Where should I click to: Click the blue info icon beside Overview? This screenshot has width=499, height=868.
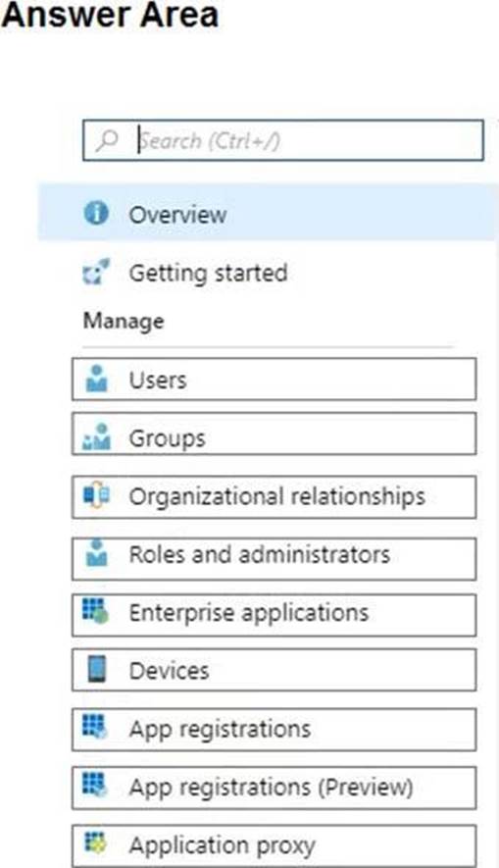coord(96,213)
